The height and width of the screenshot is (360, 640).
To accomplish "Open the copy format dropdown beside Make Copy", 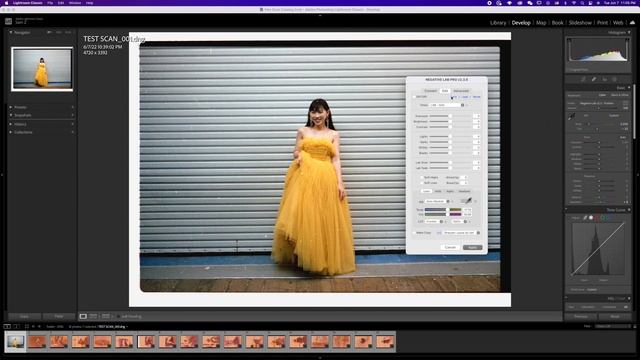I will coord(461,233).
